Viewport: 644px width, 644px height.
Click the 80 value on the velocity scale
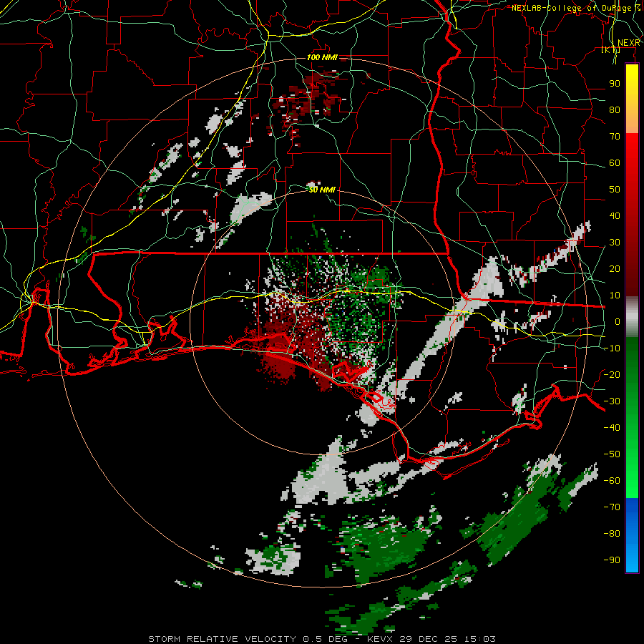tap(615, 109)
